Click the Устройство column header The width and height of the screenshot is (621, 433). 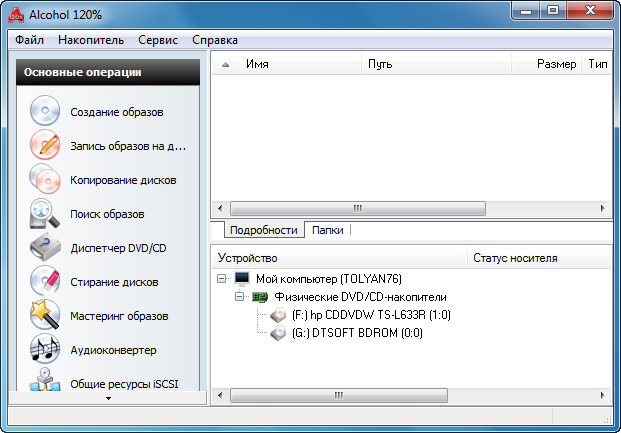click(340, 258)
